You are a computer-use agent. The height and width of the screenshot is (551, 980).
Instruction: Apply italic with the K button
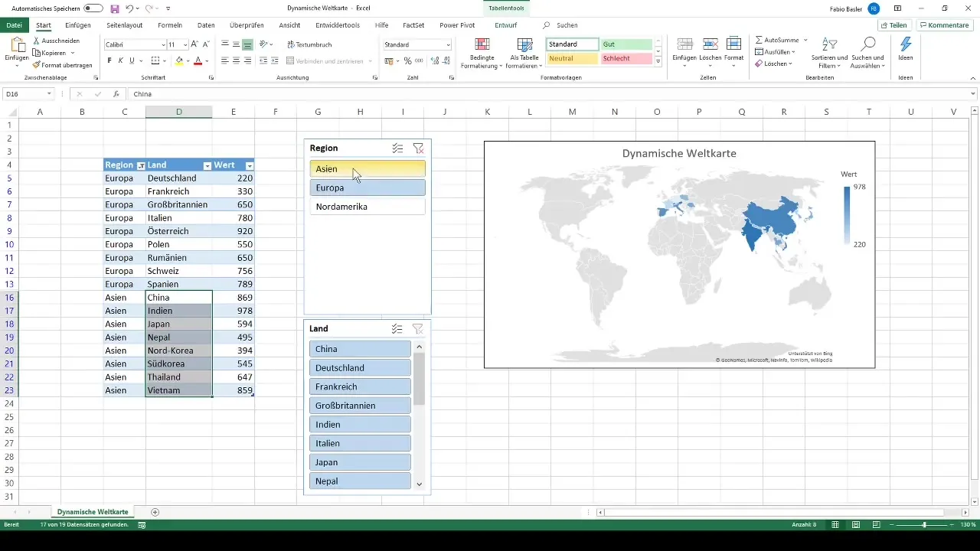(x=121, y=60)
